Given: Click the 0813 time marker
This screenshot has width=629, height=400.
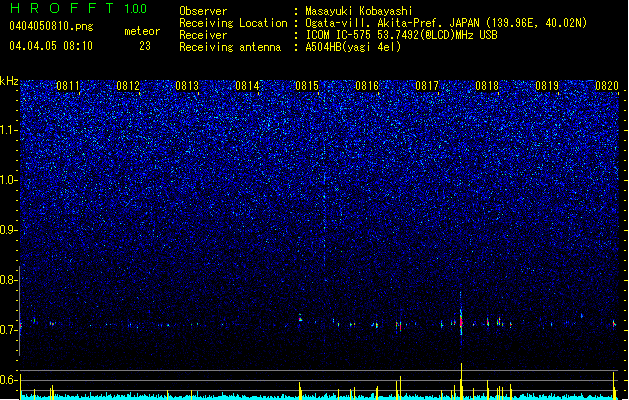Looking at the screenshot, I should tap(187, 86).
